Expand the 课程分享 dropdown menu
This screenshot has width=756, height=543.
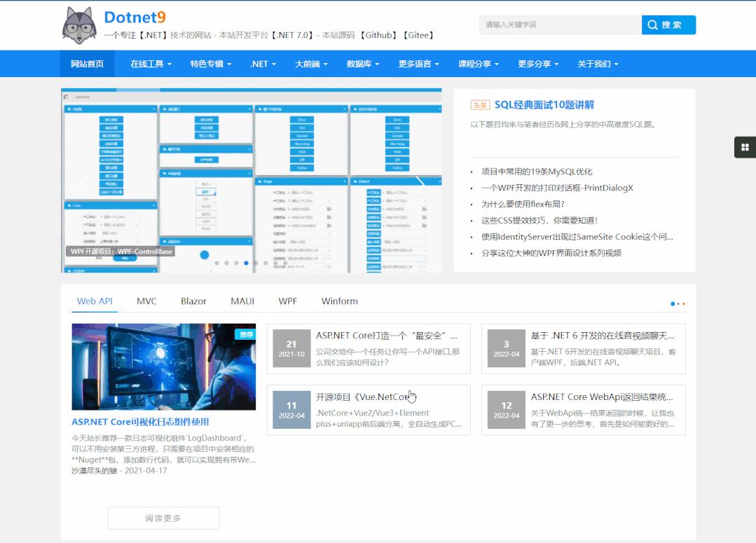click(479, 64)
